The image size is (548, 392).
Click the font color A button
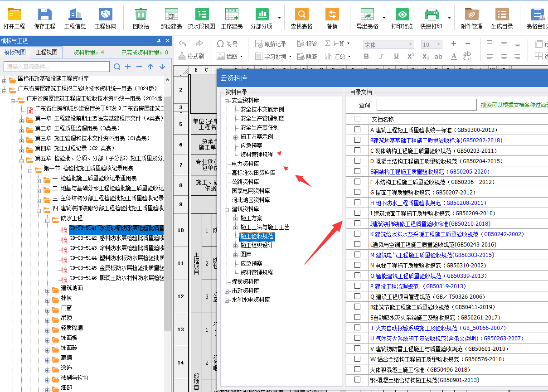pos(454,56)
